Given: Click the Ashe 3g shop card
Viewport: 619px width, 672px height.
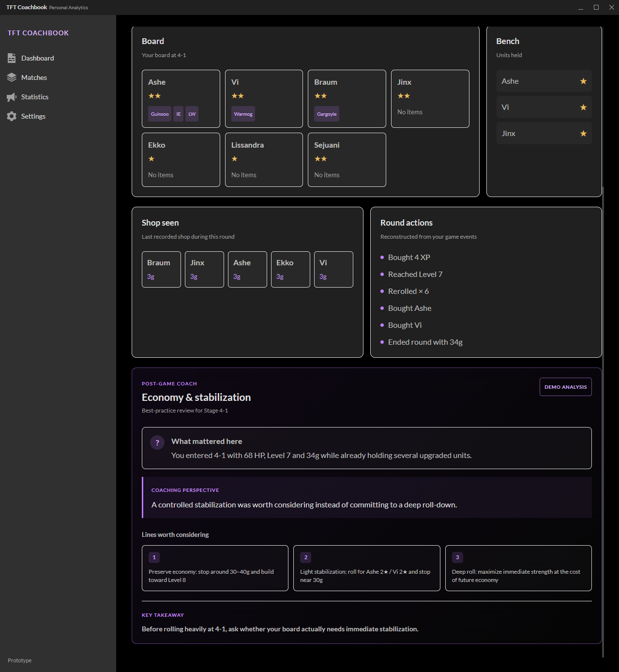Looking at the screenshot, I should [x=247, y=269].
